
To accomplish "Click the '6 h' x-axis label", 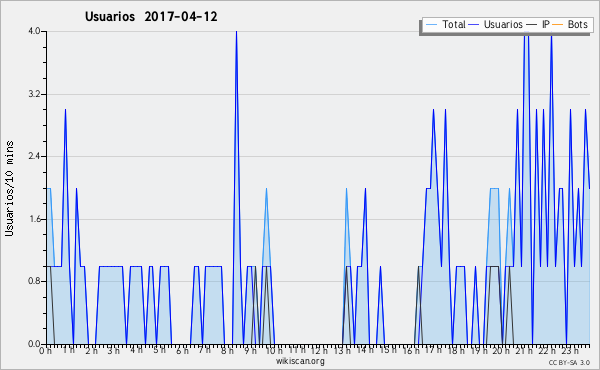I will [182, 351].
